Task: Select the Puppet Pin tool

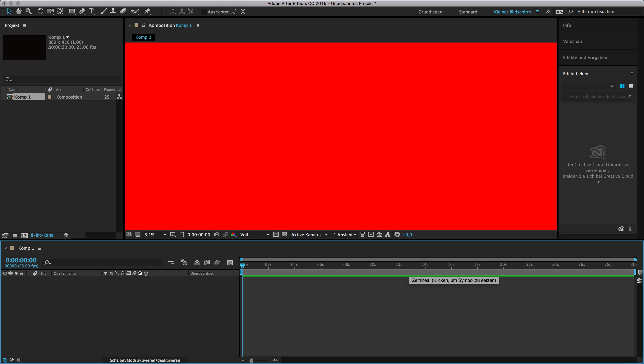Action: (x=148, y=11)
